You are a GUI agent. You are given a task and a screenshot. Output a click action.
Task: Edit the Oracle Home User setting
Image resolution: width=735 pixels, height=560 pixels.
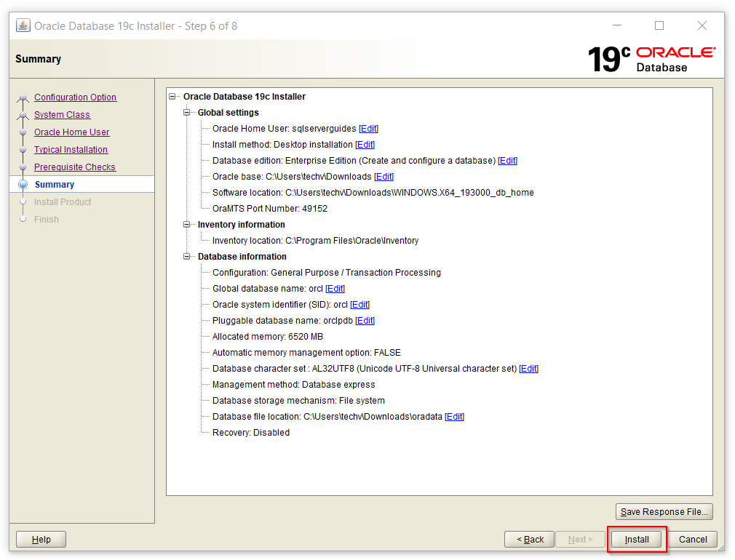point(368,129)
